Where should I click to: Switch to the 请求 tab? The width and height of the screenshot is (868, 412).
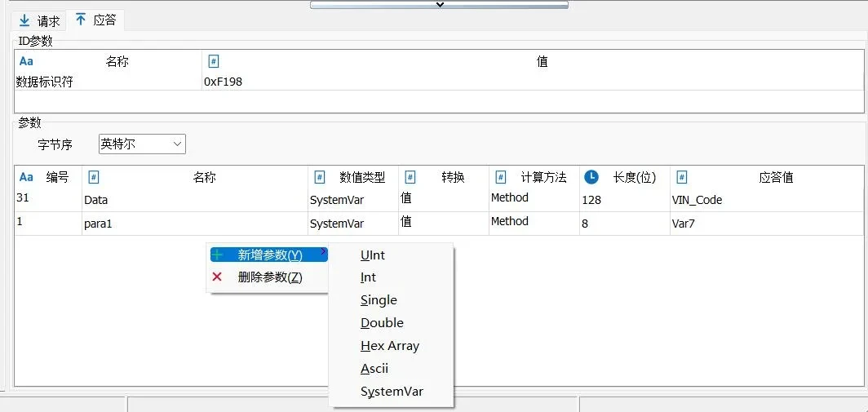tap(39, 21)
